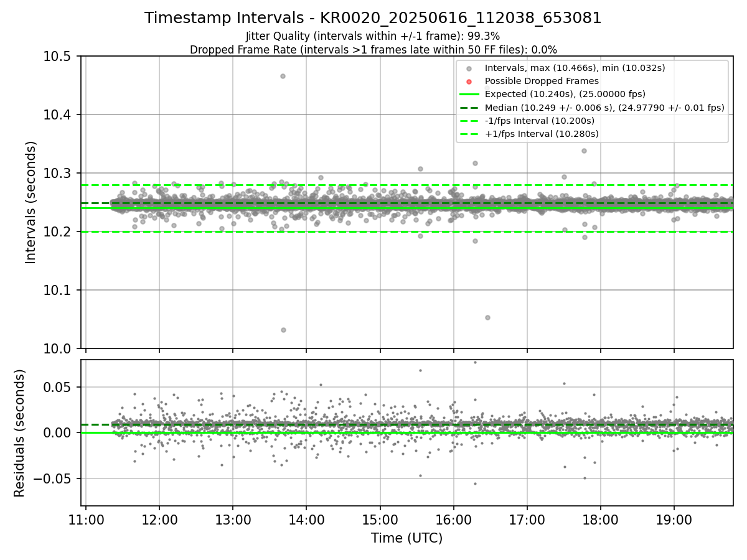
Task: Click the minimum outlier point near 10.032s
Action: pos(283,330)
